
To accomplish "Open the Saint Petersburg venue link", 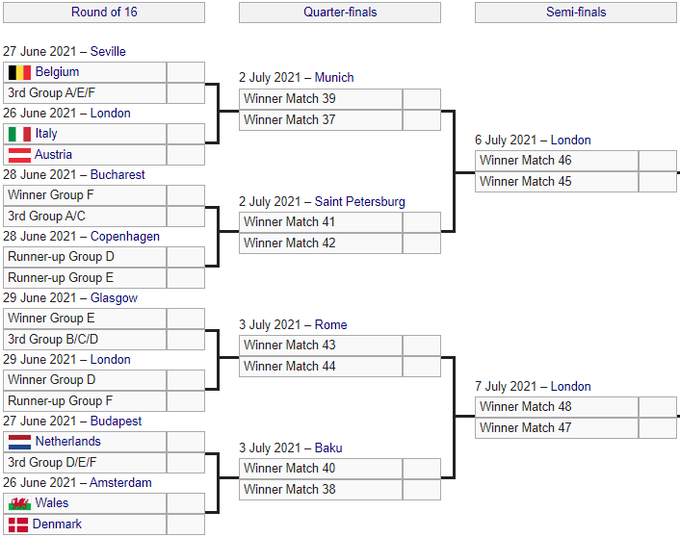I will (360, 201).
